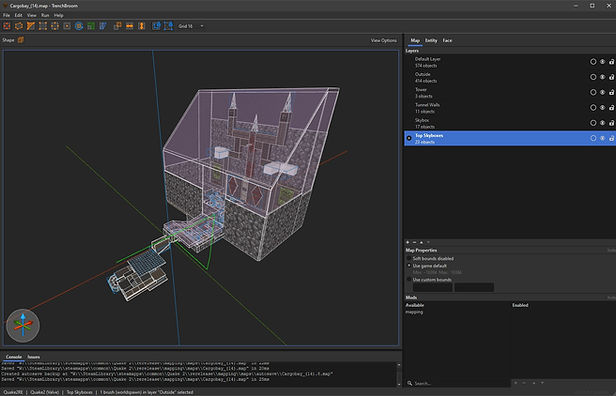
Task: Lock the Tunnel Walls layer
Action: [612, 108]
